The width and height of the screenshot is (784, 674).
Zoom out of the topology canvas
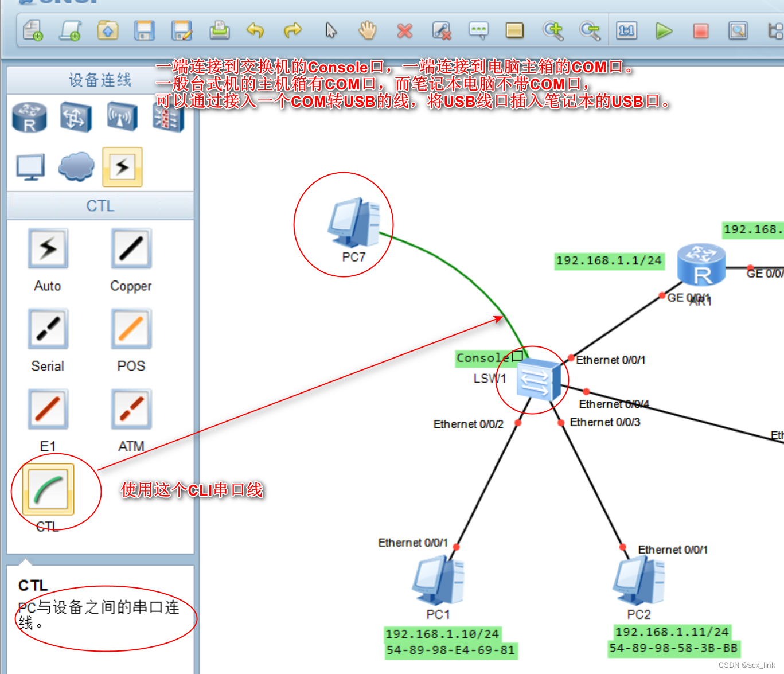[x=590, y=30]
